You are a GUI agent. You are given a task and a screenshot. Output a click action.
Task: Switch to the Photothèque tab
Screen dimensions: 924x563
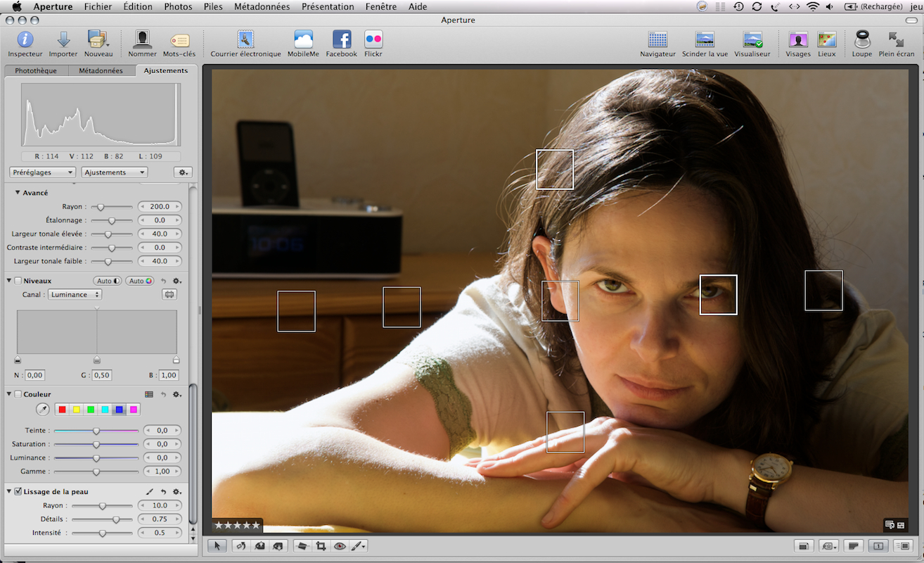tap(36, 70)
